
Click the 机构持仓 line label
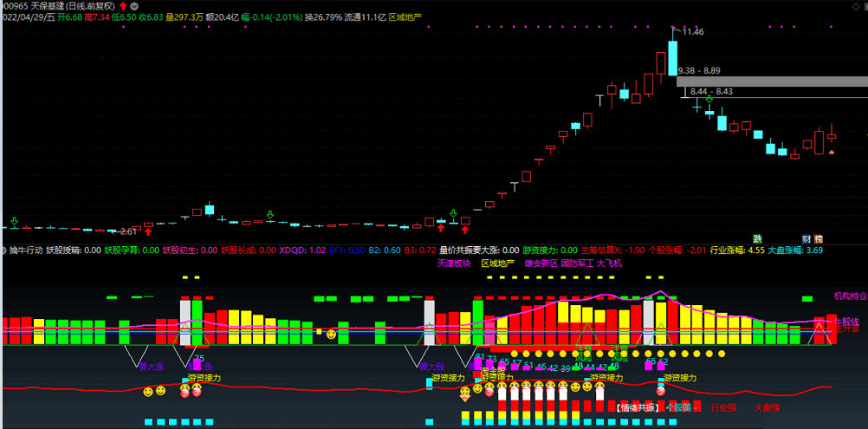tap(851, 296)
